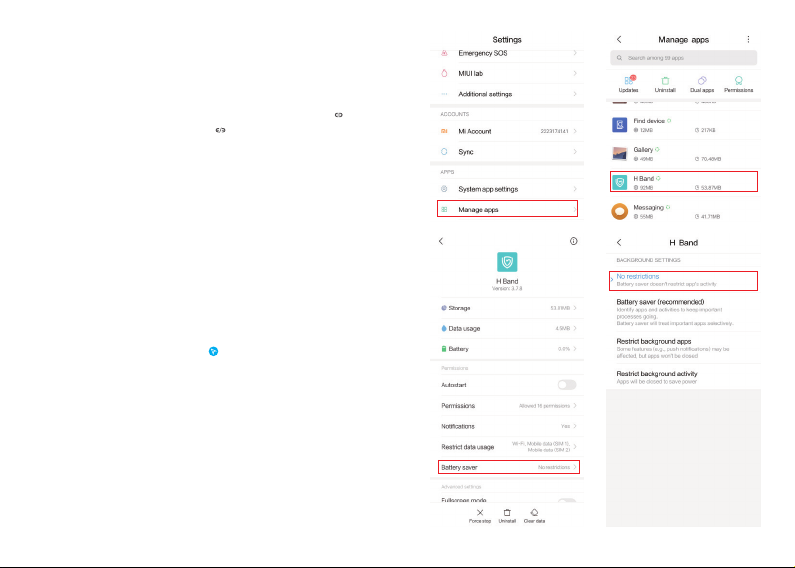Tap the System app settings gear icon
Viewport: 795px width, 568px height.
tap(444, 189)
